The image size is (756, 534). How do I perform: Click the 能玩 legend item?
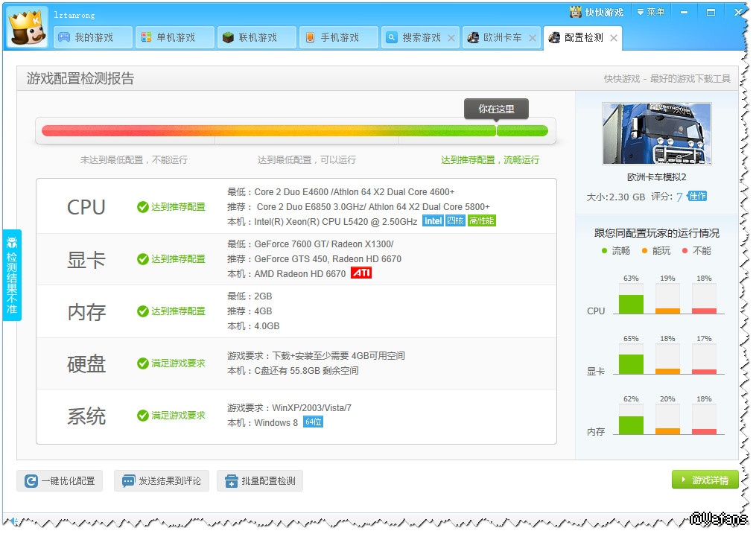point(656,250)
